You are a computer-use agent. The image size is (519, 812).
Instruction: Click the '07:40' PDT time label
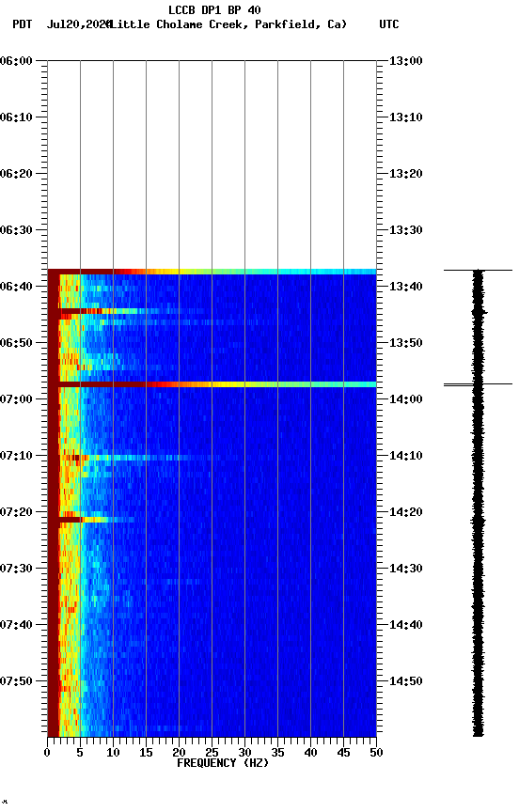point(16,625)
